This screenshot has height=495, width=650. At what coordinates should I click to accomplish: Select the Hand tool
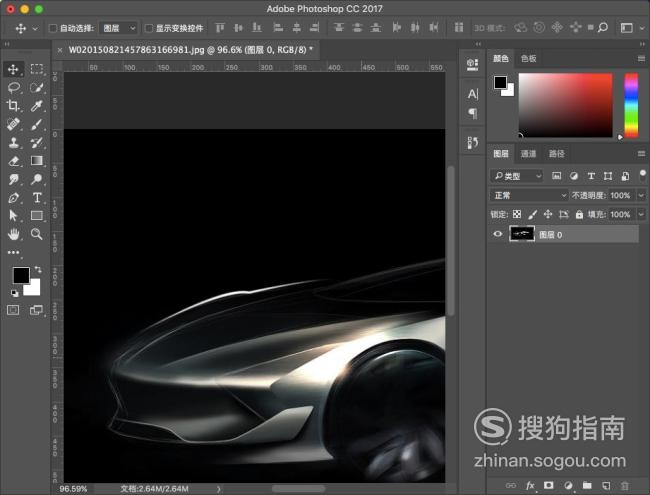(x=13, y=234)
